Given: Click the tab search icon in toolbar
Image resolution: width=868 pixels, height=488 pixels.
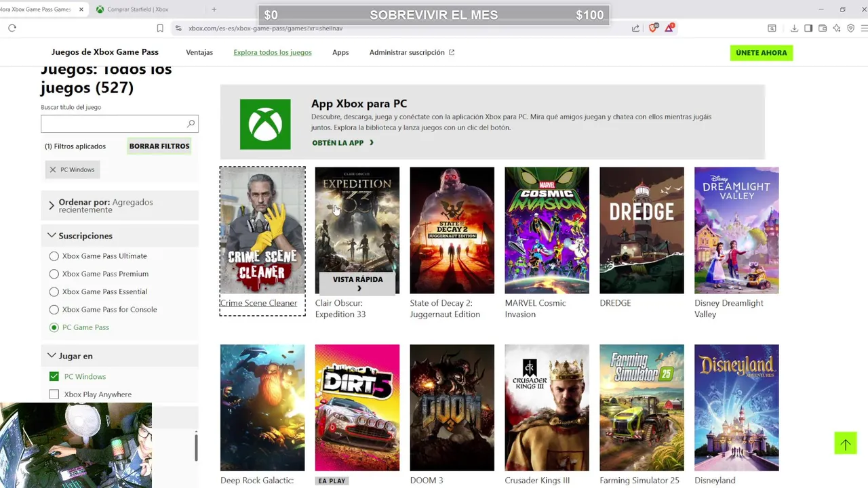Looking at the screenshot, I should [x=772, y=28].
